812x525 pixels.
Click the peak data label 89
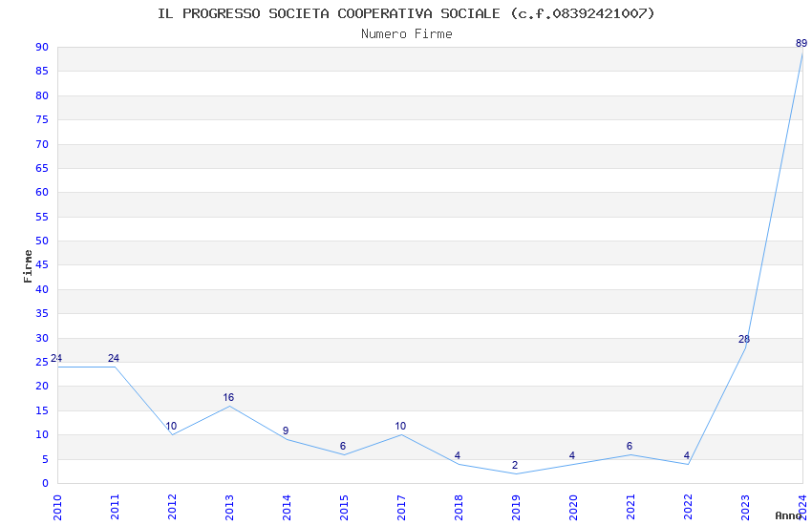pyautogui.click(x=801, y=44)
